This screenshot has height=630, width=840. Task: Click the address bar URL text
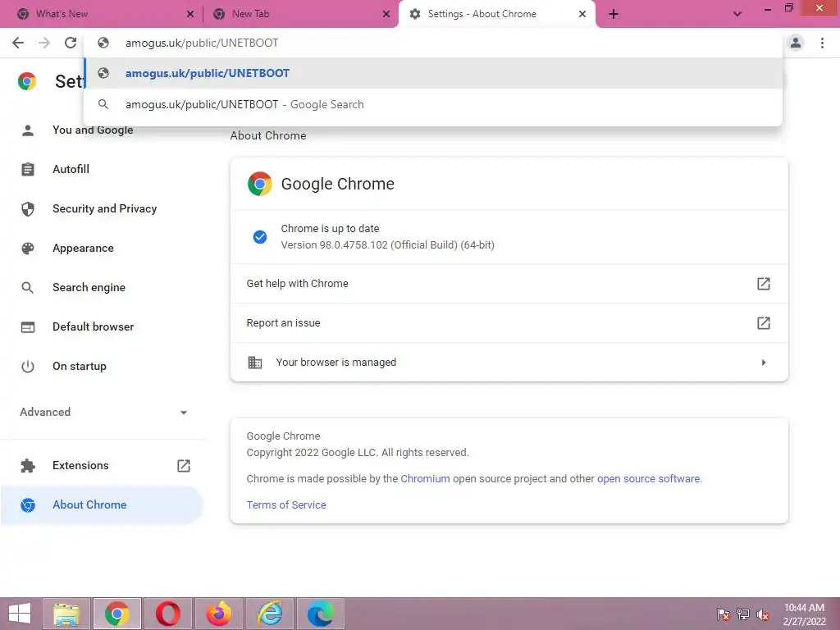point(202,43)
